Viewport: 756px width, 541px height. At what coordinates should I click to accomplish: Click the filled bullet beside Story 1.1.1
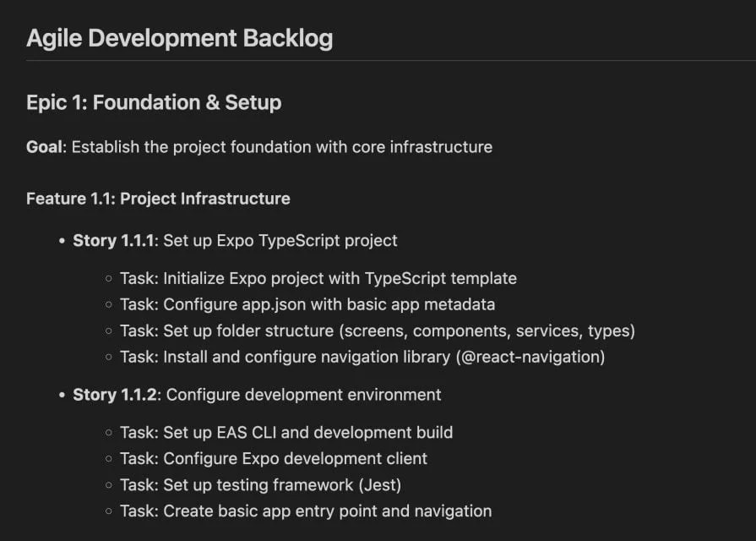coord(63,241)
